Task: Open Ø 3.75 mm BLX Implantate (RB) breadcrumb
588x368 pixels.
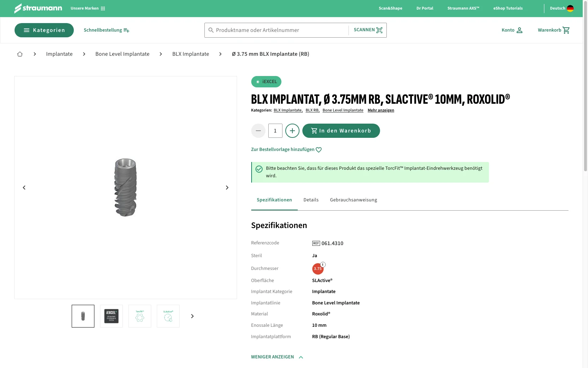Action: click(270, 54)
